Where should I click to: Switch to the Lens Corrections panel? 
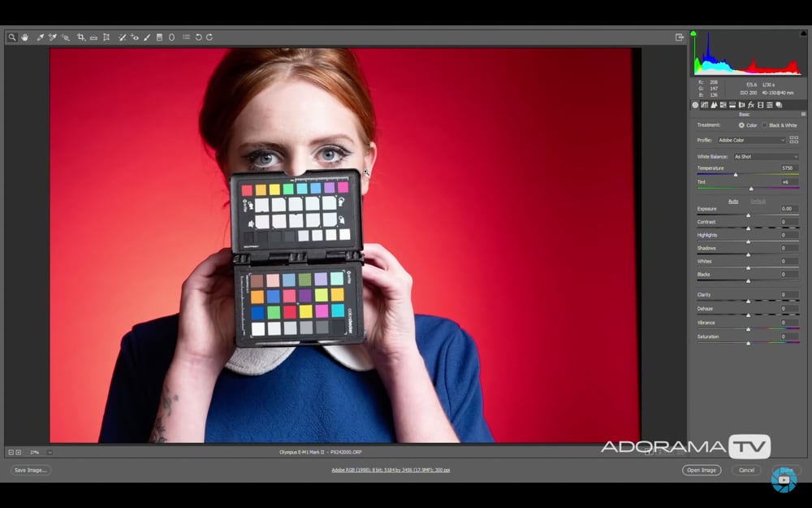tap(741, 105)
